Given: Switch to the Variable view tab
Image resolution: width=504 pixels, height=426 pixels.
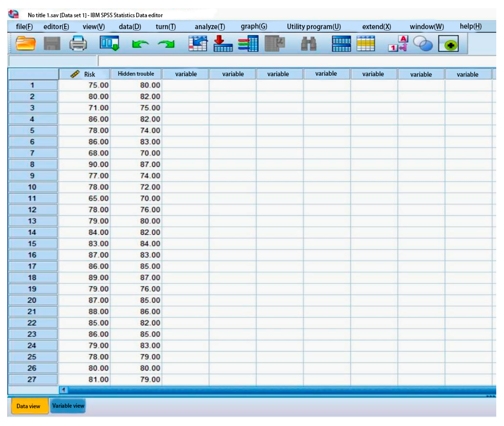Looking at the screenshot, I should pos(68,406).
